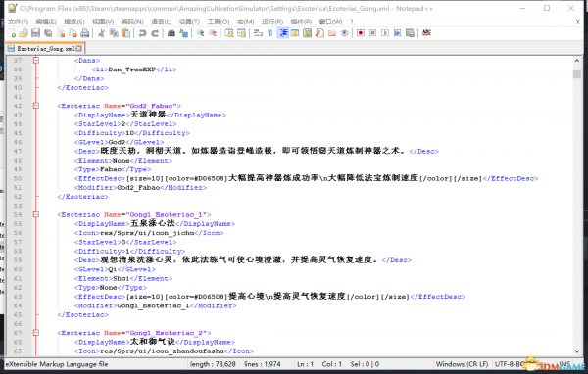Viewport: 588px width, 374px height.
Task: Open the 编辑(E) menu
Action: tap(46, 22)
